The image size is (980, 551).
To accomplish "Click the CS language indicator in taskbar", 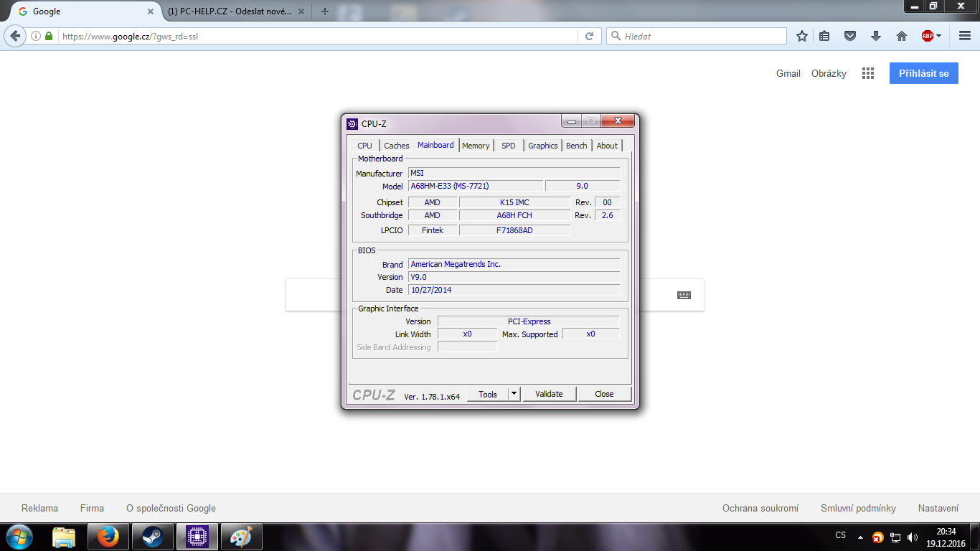I will tap(841, 535).
